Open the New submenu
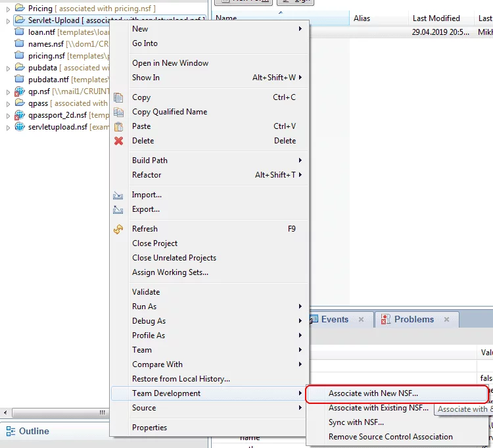Viewport: 493px width, 448px height. (x=140, y=29)
